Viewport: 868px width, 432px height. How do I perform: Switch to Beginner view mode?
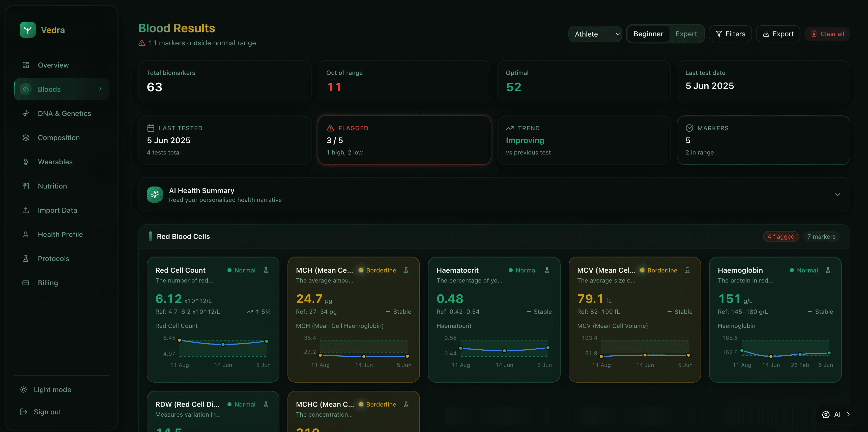coord(648,34)
